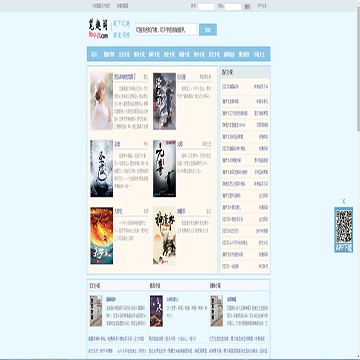Open the fiery orange book cover

point(101,236)
